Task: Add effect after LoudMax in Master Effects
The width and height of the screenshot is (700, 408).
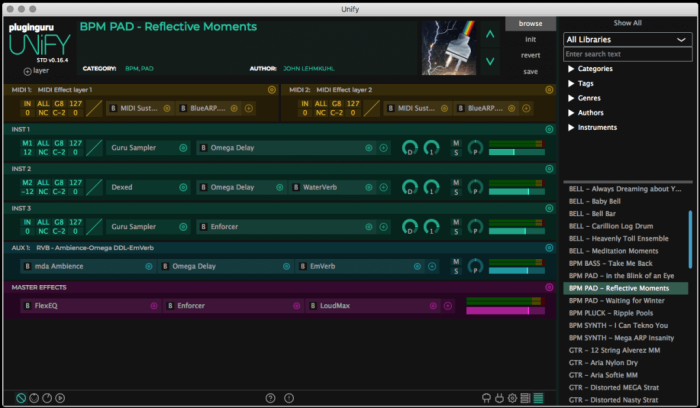Action: coord(448,306)
